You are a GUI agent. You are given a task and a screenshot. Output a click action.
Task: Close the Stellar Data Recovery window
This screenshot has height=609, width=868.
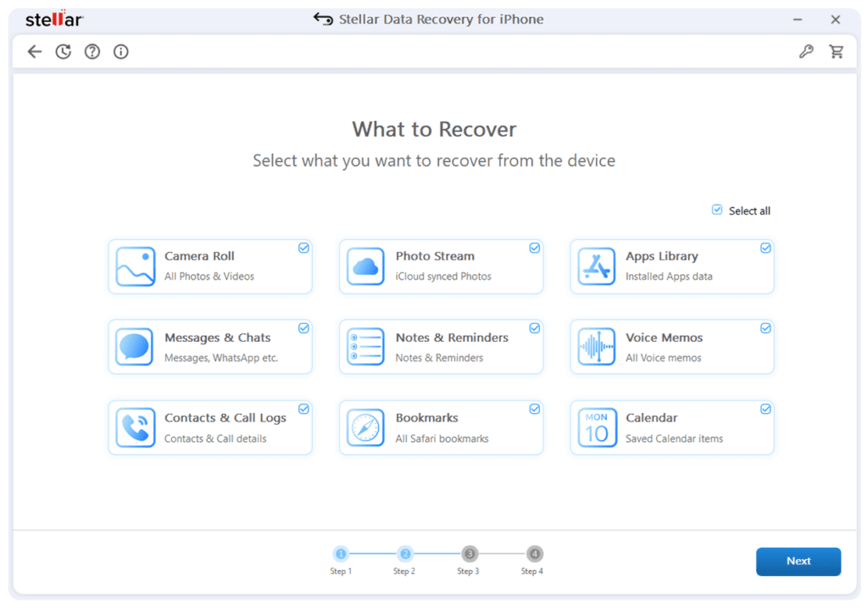pos(835,20)
